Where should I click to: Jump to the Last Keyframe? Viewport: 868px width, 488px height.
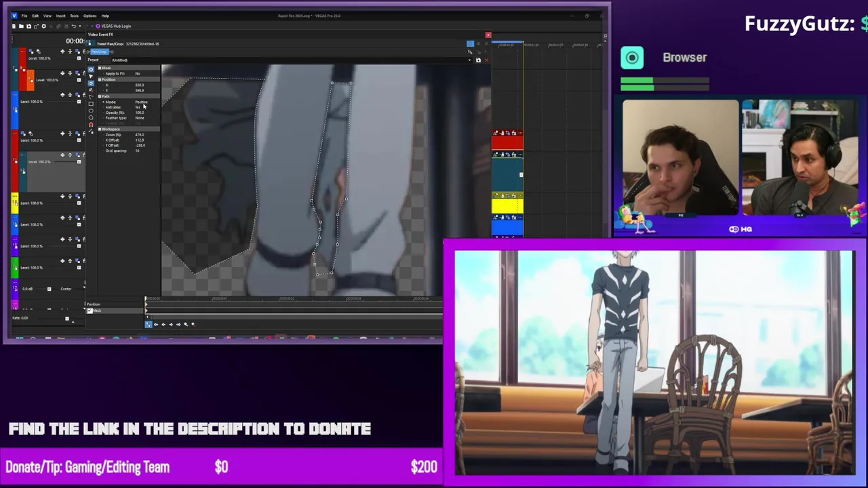click(x=178, y=324)
